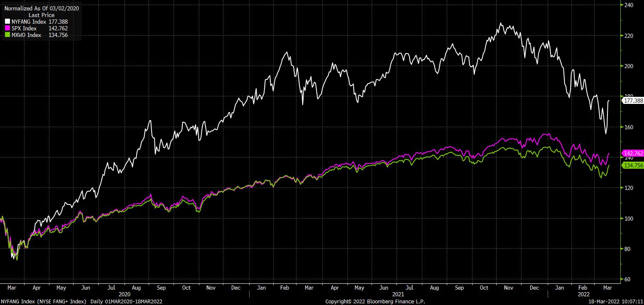The height and width of the screenshot is (305, 644).
Task: Select the SPX Index 142.762 legend entry
Action: tap(36, 28)
